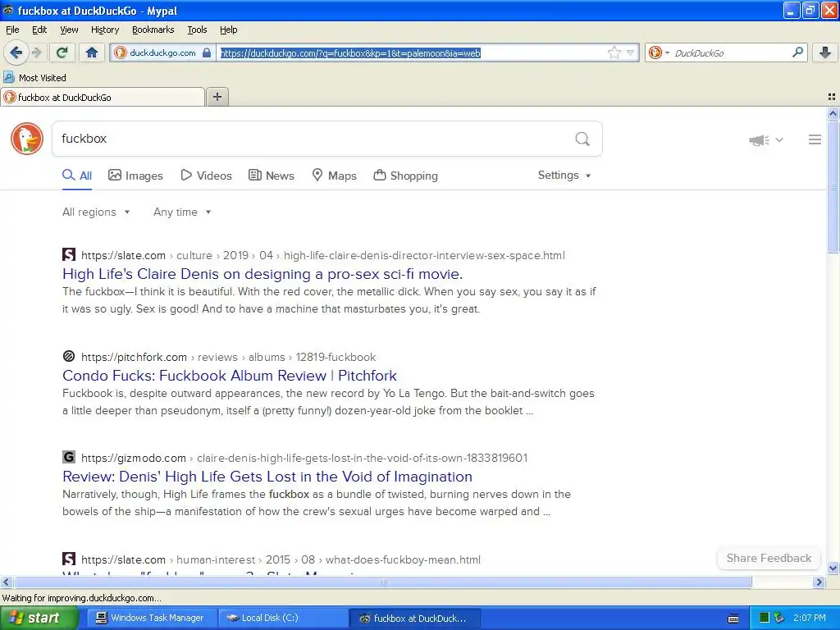
Task: Open the Tools menu
Action: (197, 30)
